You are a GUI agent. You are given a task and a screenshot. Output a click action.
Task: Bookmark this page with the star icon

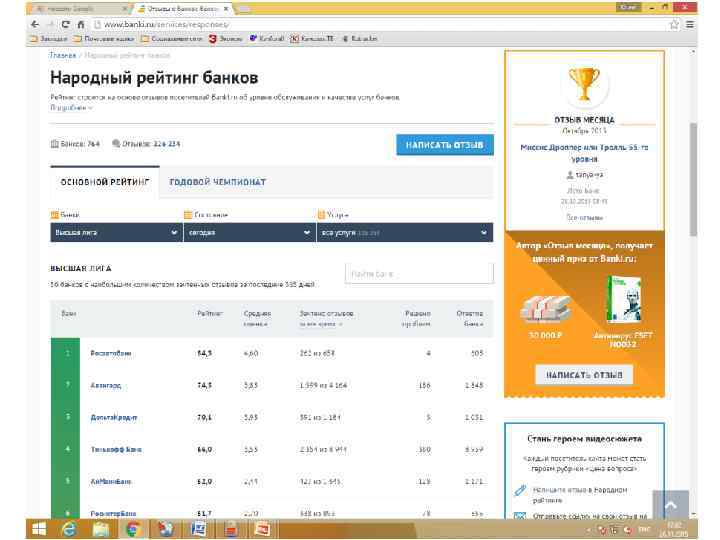674,25
